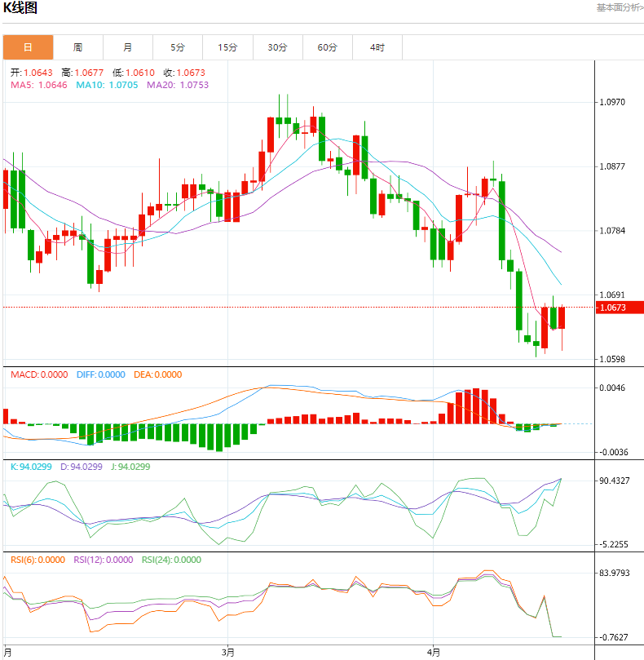Click the 3月 time axis marker

point(227,653)
